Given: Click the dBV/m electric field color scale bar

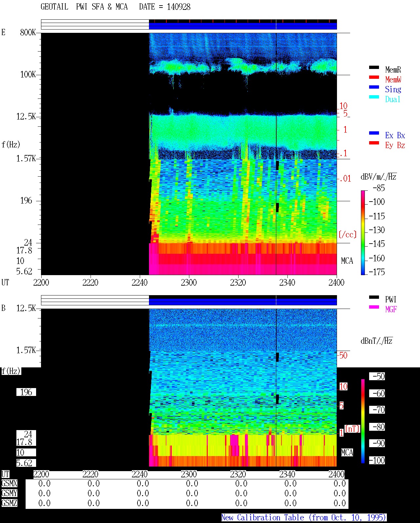Looking at the screenshot, I should point(363,232).
